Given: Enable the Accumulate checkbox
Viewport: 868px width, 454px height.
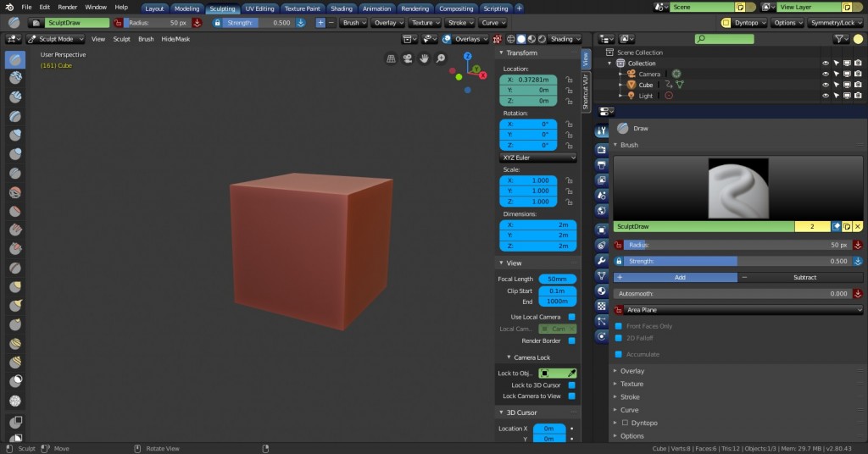Looking at the screenshot, I should tap(619, 354).
